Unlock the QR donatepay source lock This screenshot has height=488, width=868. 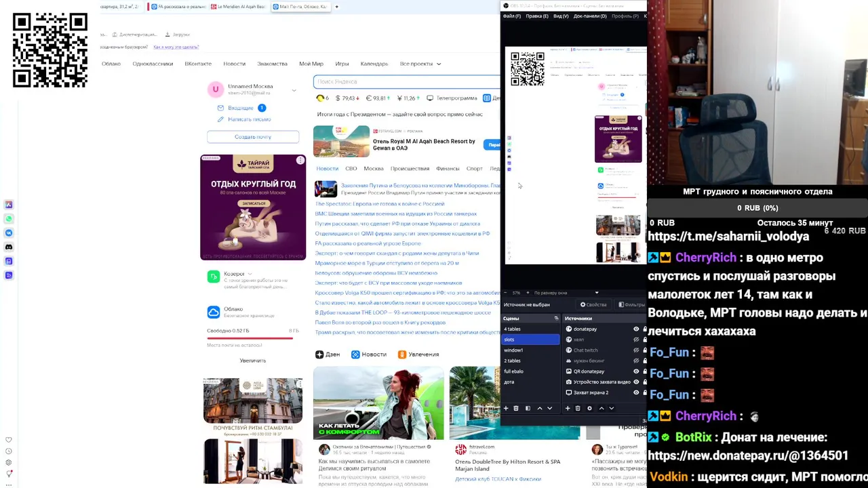coord(644,371)
